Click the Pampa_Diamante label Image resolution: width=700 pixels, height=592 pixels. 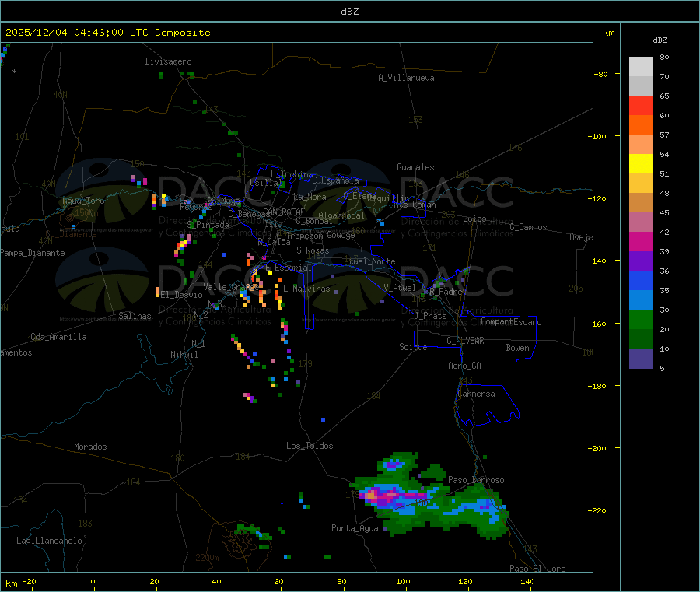pyautogui.click(x=33, y=253)
